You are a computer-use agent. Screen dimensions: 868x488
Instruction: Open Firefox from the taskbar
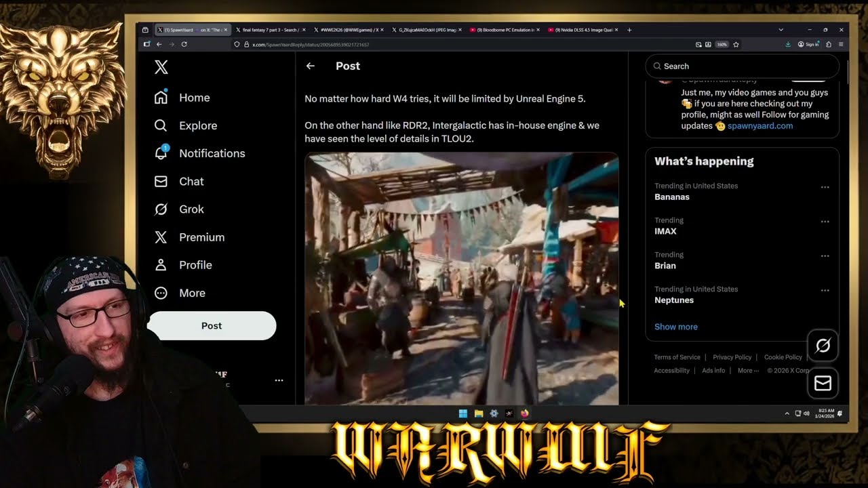pyautogui.click(x=524, y=413)
